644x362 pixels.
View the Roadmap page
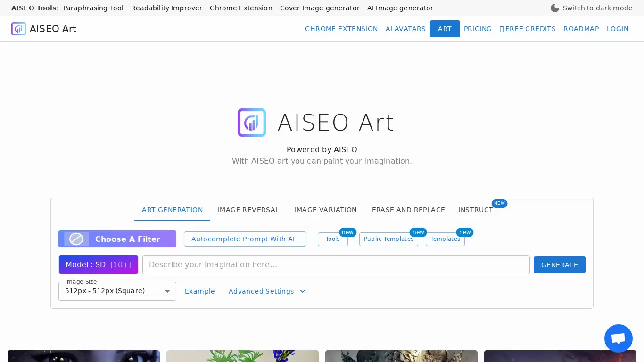(x=581, y=29)
